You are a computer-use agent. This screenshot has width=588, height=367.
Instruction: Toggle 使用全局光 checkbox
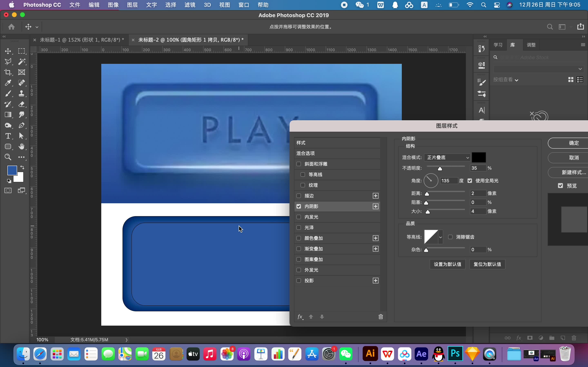point(470,181)
